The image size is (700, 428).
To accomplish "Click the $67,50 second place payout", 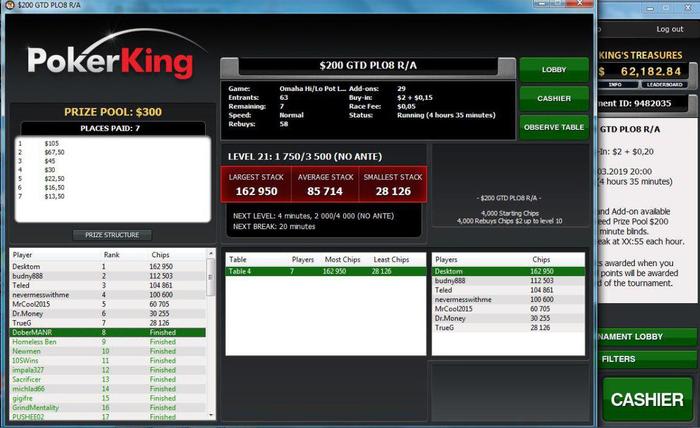I will point(54,152).
